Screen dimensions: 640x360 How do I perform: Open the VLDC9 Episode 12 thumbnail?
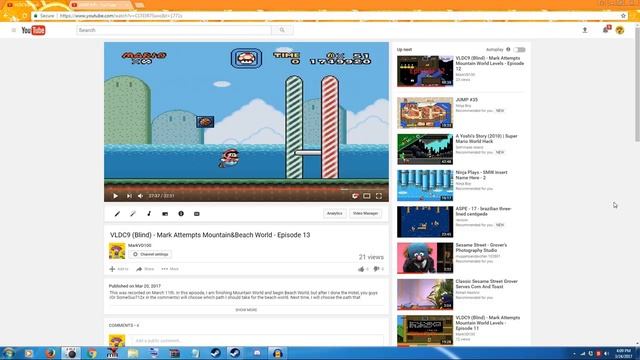click(x=425, y=71)
